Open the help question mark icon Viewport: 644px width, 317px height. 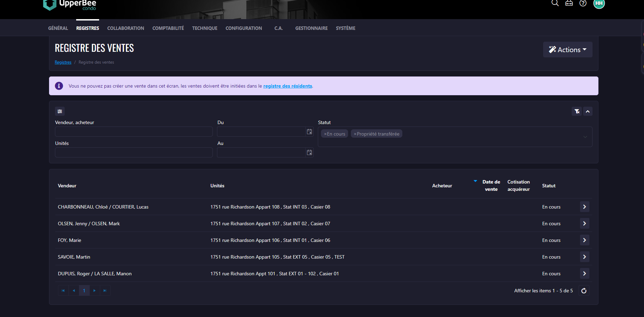point(583,3)
